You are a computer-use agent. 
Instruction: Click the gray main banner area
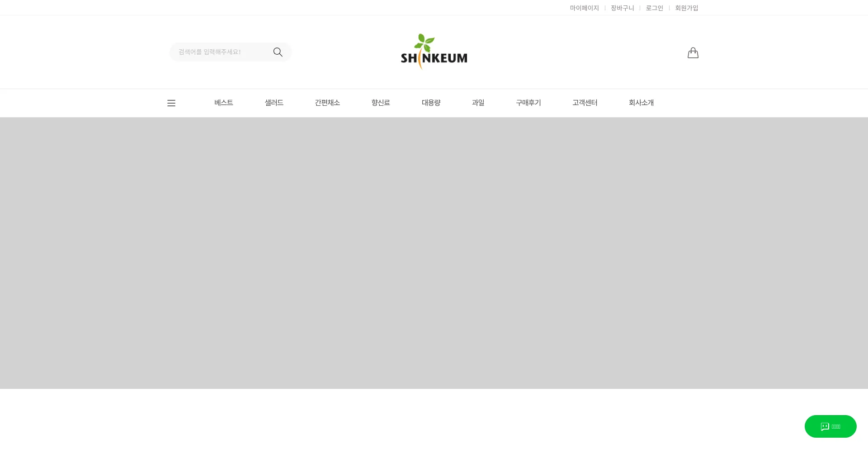tap(434, 253)
